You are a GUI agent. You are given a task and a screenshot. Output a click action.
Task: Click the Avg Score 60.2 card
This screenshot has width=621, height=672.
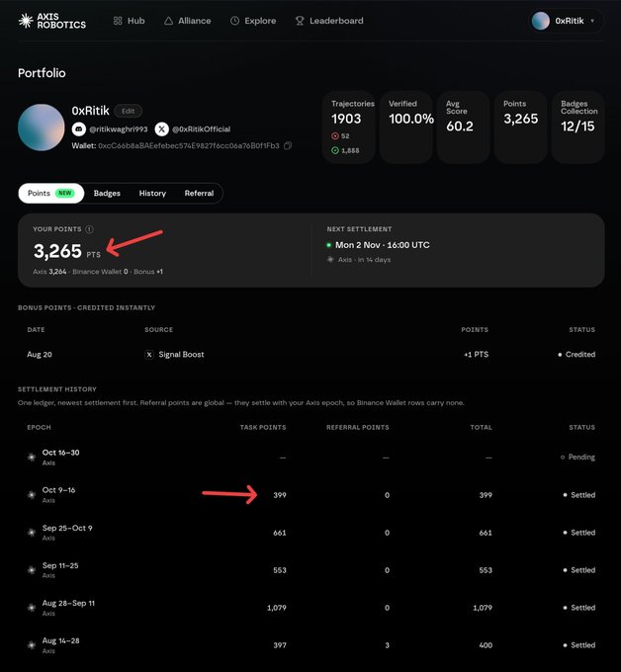[x=463, y=127]
